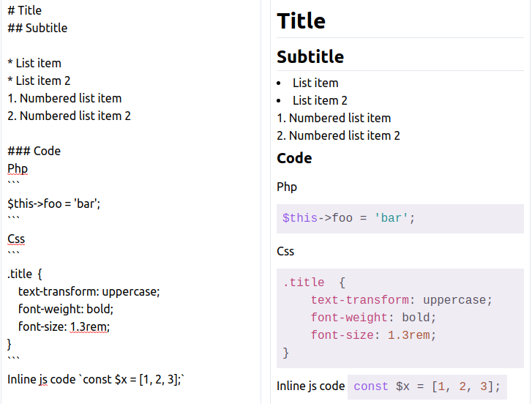
Task: Click the rendered 'Subtitle' heading in the preview
Action: 310,56
